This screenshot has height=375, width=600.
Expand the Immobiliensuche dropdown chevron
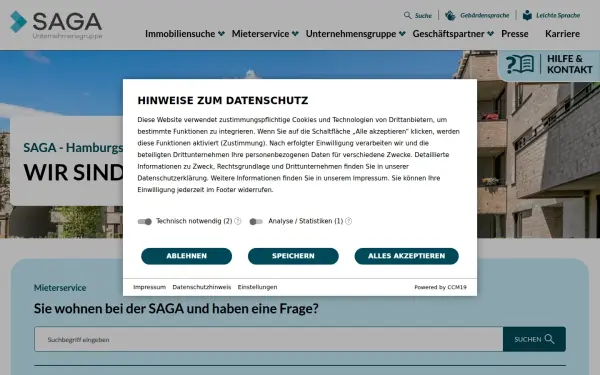pyautogui.click(x=221, y=34)
